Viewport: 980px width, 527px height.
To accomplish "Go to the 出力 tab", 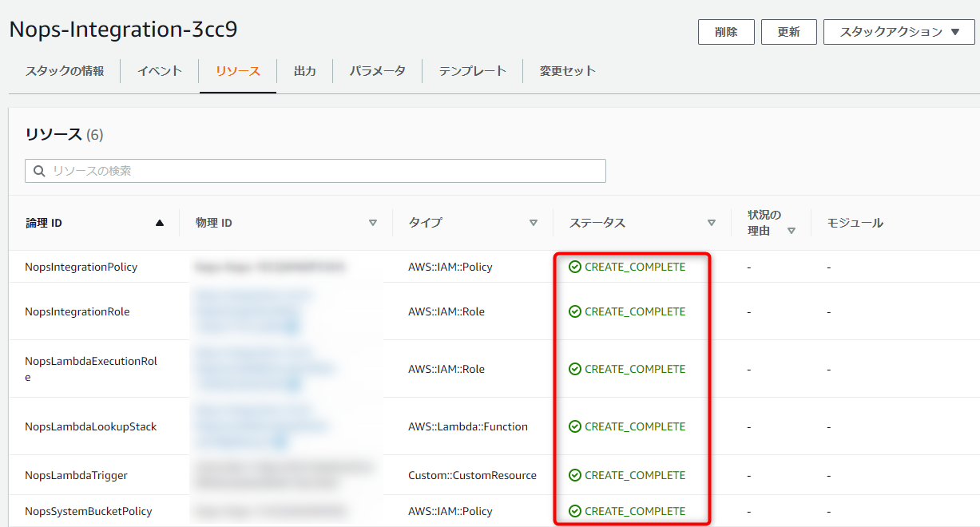I will pos(305,71).
